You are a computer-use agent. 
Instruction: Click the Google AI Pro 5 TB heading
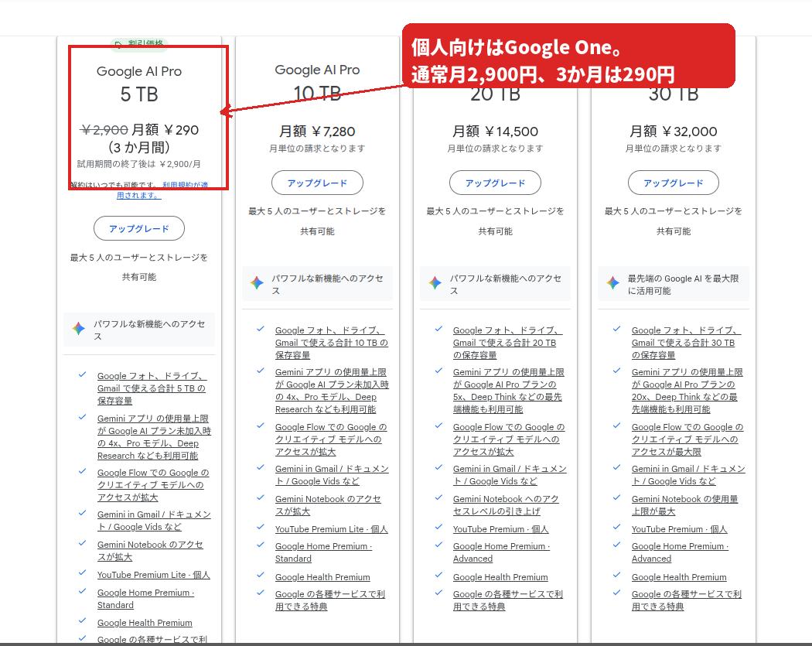(x=138, y=83)
